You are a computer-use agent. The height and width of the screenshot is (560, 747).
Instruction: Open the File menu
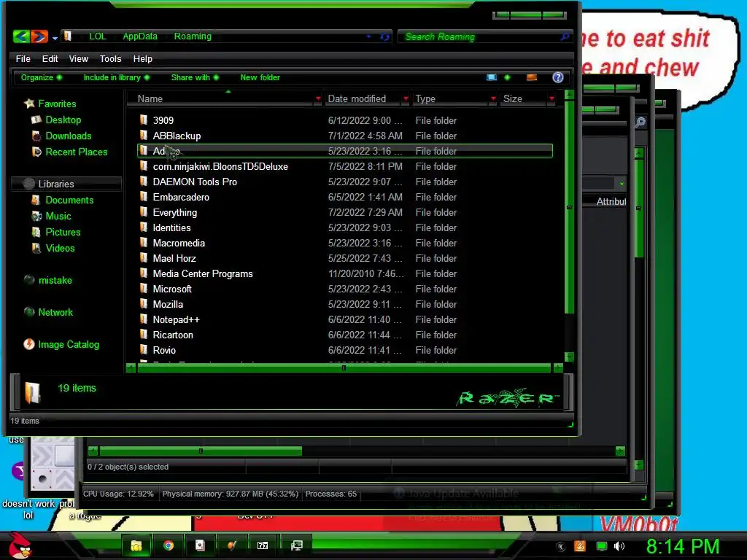coord(23,59)
